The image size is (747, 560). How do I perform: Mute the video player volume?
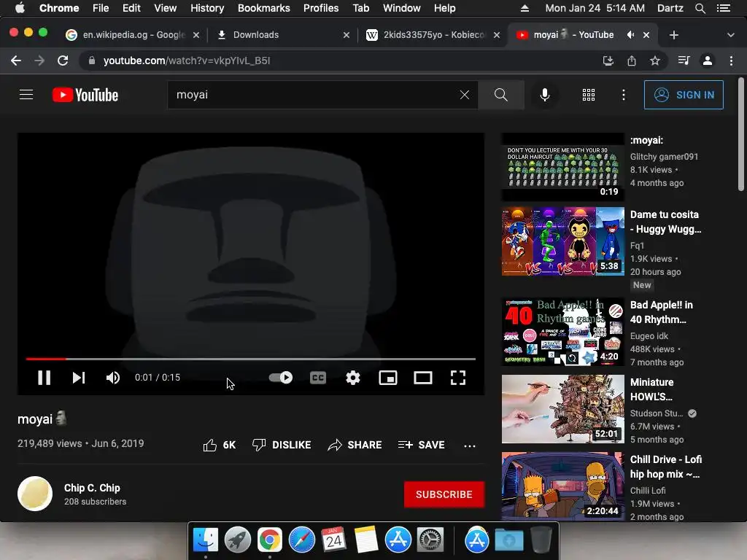pos(113,378)
